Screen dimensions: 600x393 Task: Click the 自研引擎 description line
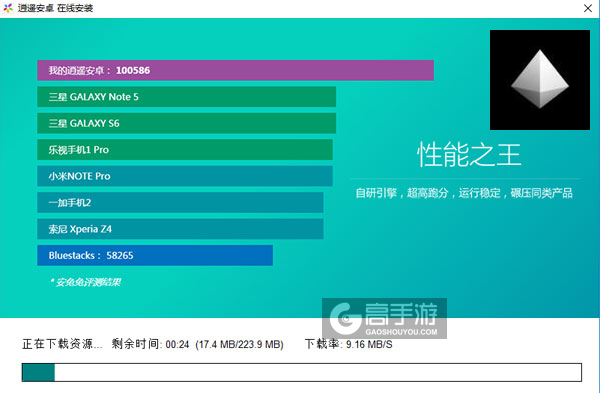464,193
